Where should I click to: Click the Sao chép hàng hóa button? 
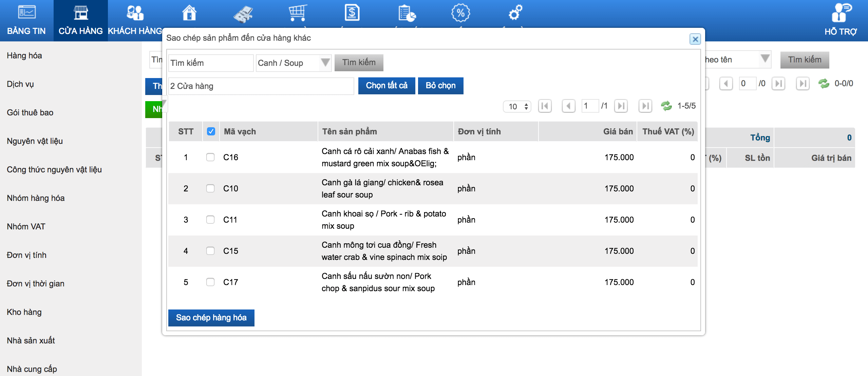click(211, 318)
